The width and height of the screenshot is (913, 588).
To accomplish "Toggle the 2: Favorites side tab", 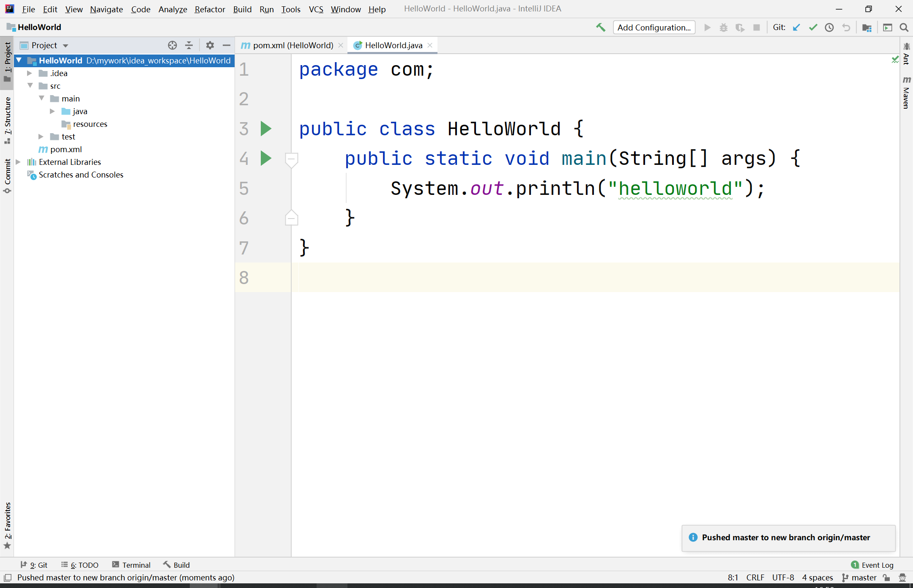I will [x=7, y=525].
